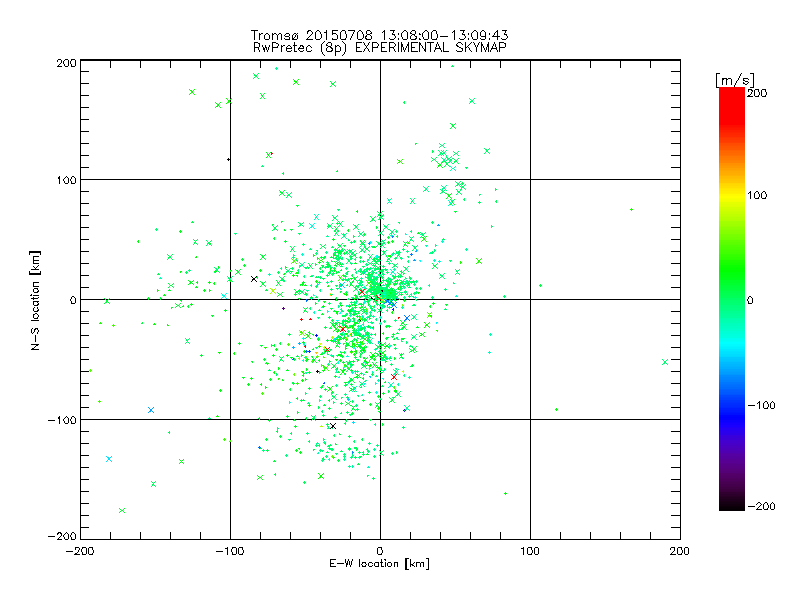Click the y-axis '-200' tick label
The height and width of the screenshot is (600, 800).
tap(62, 536)
